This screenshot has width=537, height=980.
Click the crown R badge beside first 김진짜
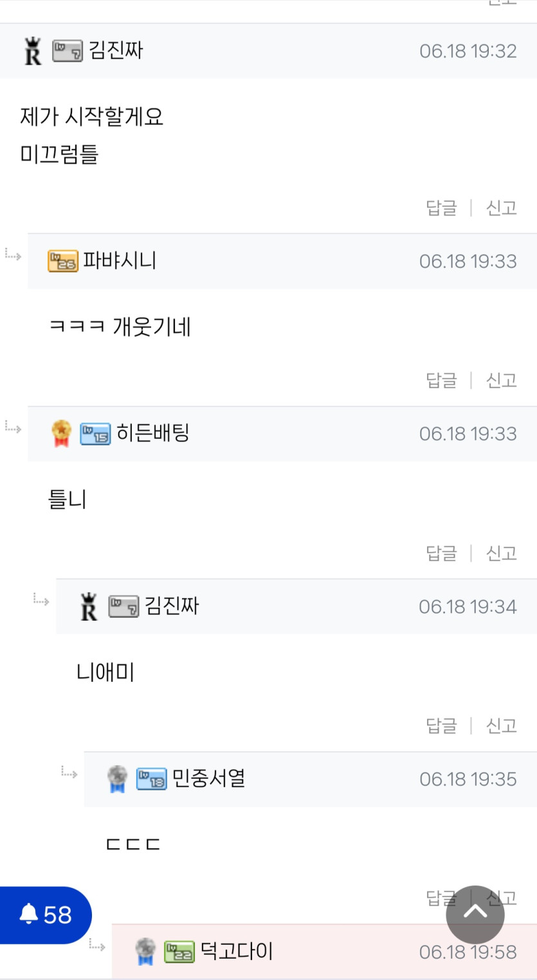click(x=33, y=51)
